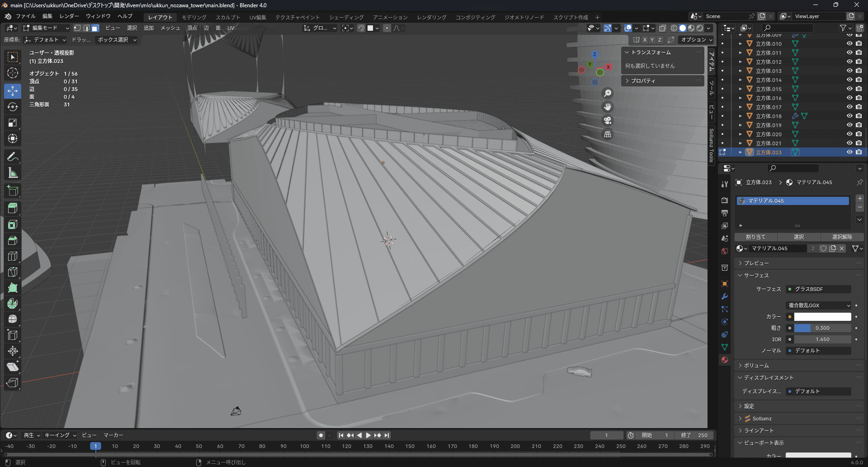
Task: Select the 3D Cursor tool
Action: point(13,73)
